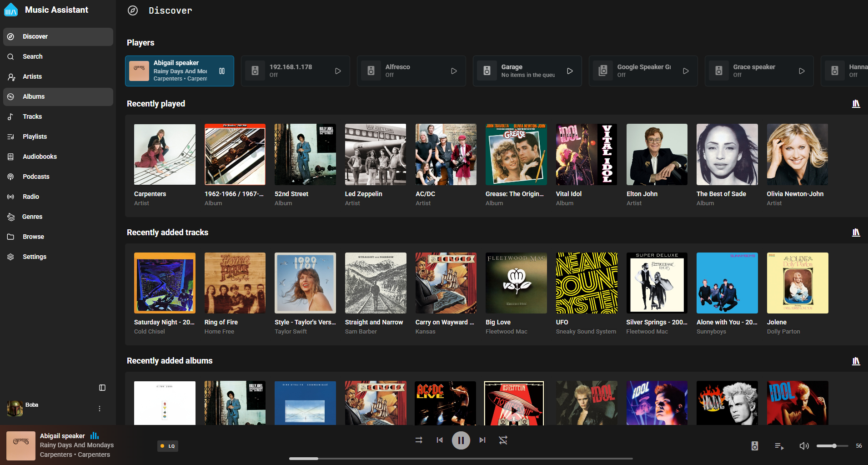868x465 pixels.
Task: Pause playback on Abigail speaker player card
Action: coord(222,71)
